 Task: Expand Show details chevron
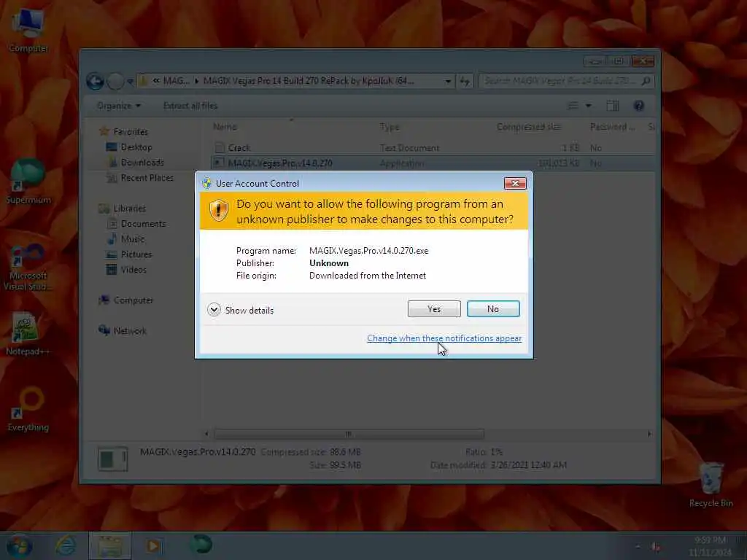(x=214, y=310)
